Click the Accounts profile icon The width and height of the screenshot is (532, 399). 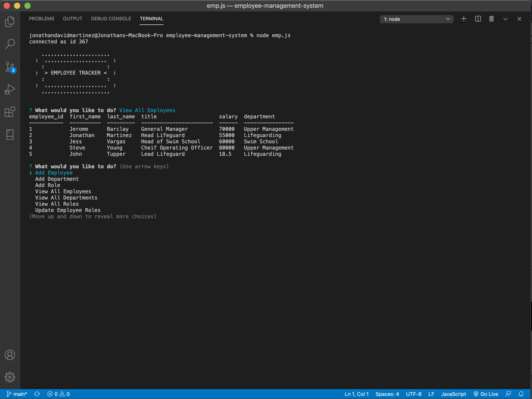pos(10,355)
